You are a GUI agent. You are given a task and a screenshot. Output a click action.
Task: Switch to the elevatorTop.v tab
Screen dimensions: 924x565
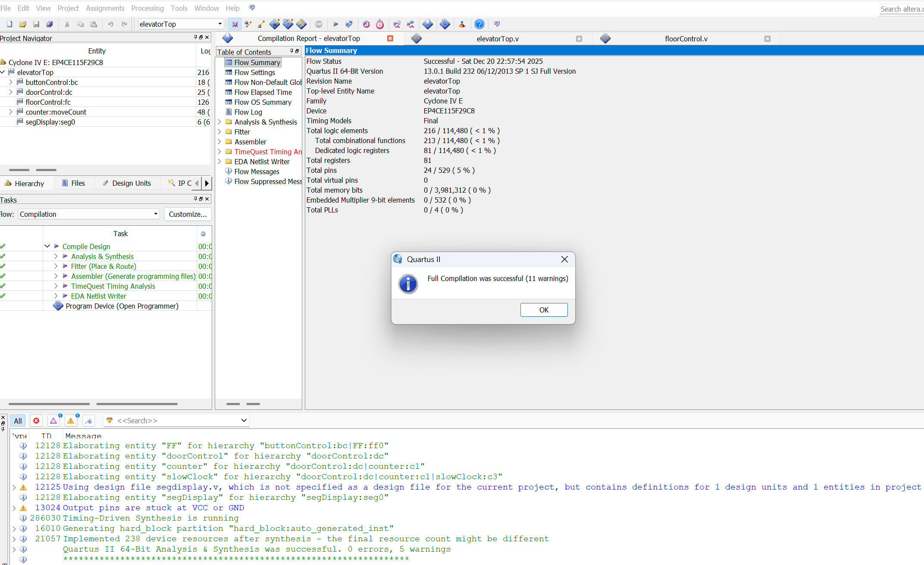tap(498, 39)
